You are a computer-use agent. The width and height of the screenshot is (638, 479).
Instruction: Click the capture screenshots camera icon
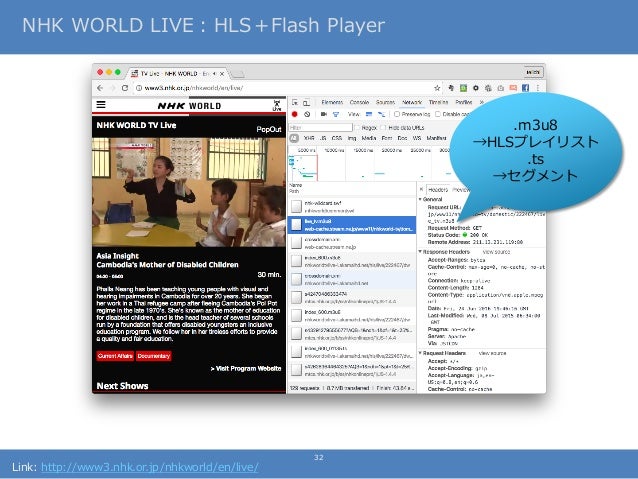pyautogui.click(x=324, y=114)
